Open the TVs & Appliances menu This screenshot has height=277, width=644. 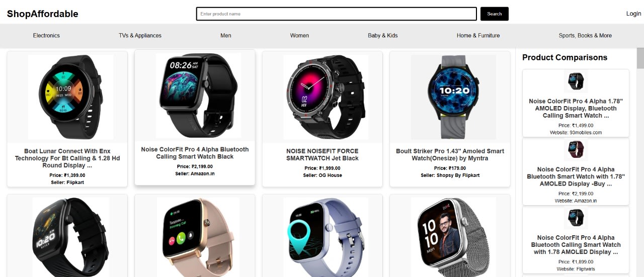pyautogui.click(x=140, y=36)
